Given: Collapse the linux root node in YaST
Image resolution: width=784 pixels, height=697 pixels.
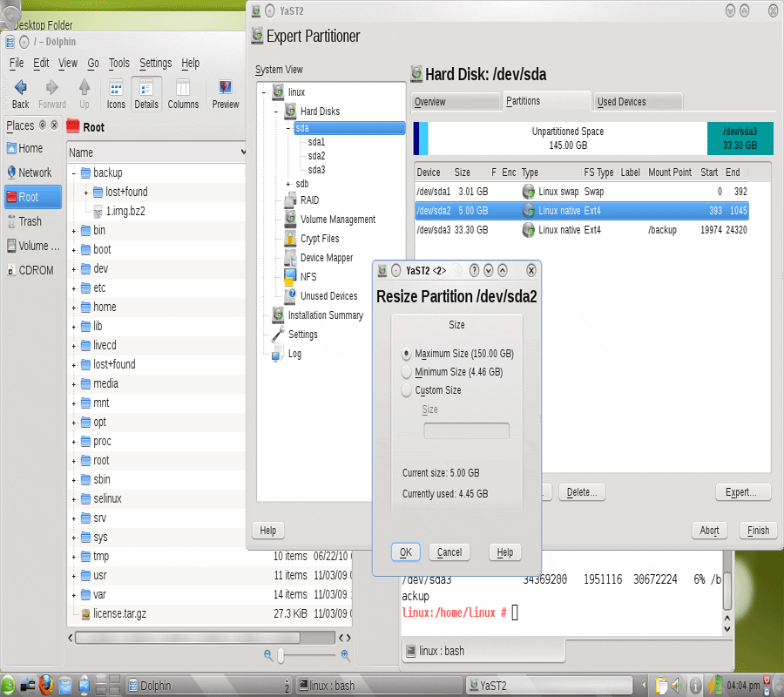Looking at the screenshot, I should 263,92.
